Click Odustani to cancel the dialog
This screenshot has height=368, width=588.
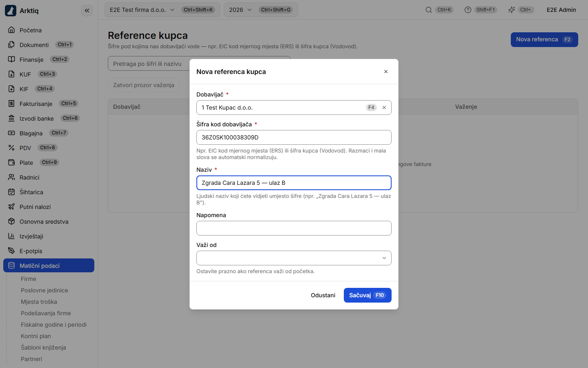tap(323, 295)
